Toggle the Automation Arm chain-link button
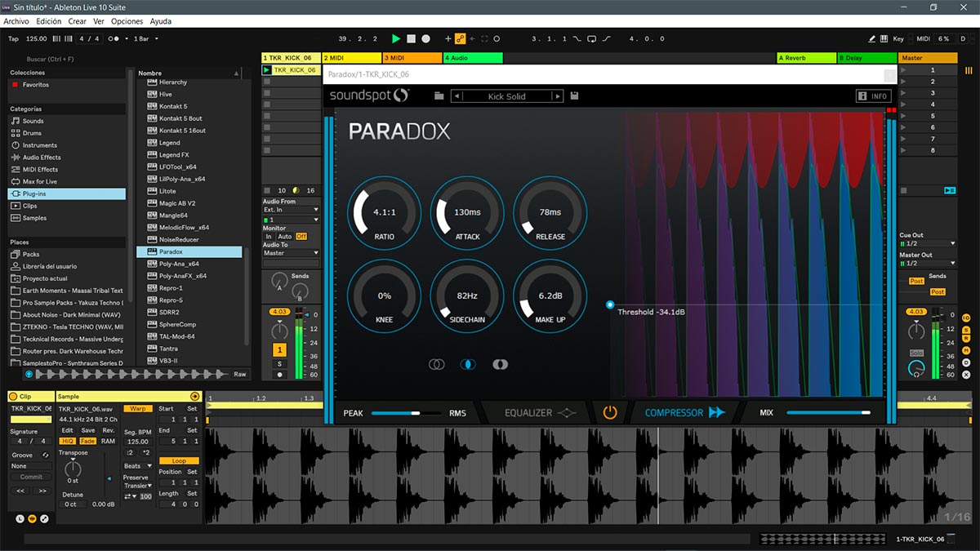 point(460,38)
